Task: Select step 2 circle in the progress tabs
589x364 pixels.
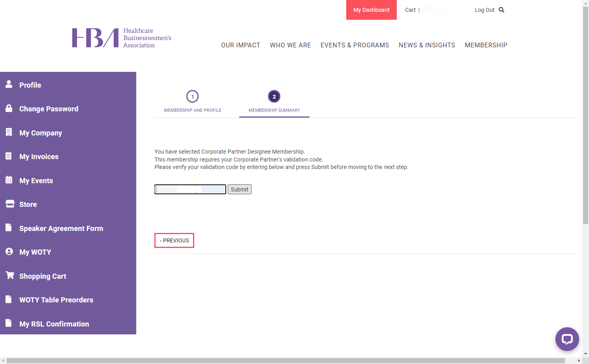Action: pos(274,96)
